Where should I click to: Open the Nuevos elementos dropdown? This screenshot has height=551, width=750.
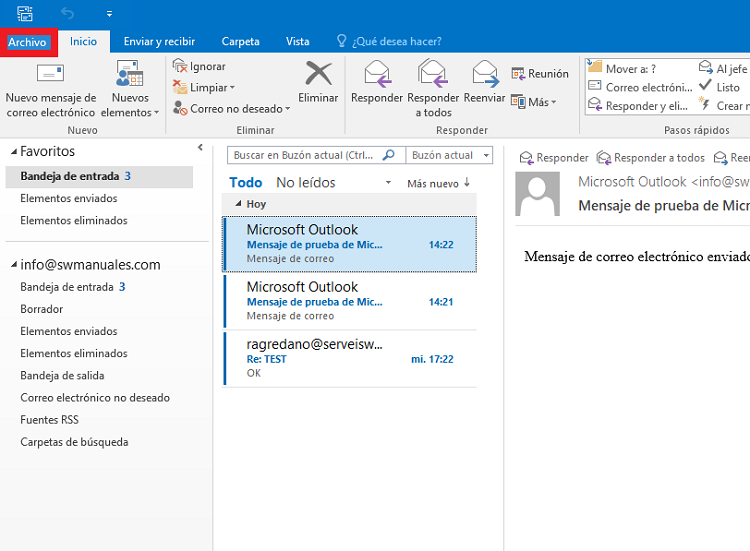(130, 89)
